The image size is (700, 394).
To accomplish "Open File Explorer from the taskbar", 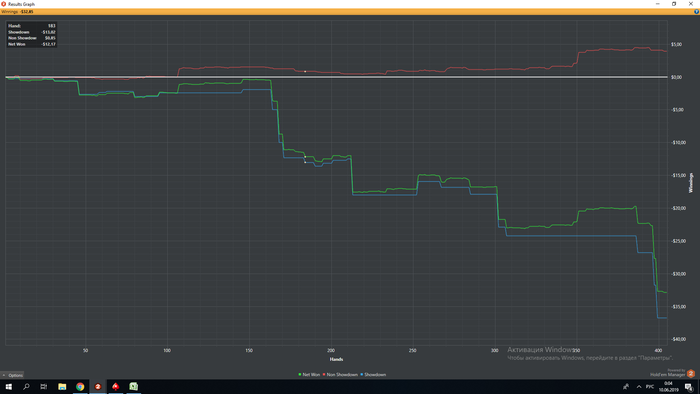I will 62,387.
